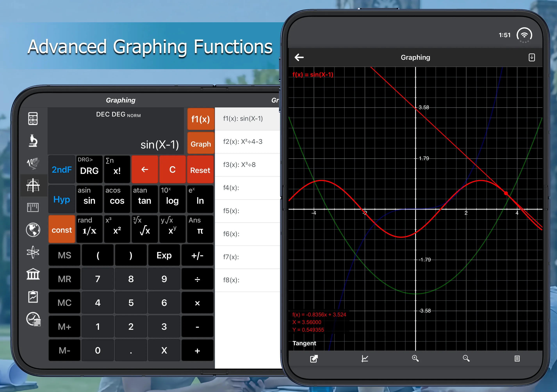This screenshot has height=392, width=557.
Task: Tap the red tangent point on the curve
Action: (506, 193)
